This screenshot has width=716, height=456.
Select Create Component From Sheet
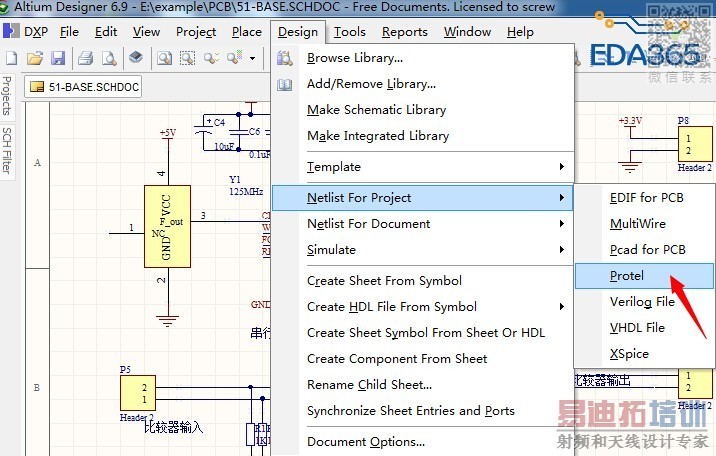(422, 359)
